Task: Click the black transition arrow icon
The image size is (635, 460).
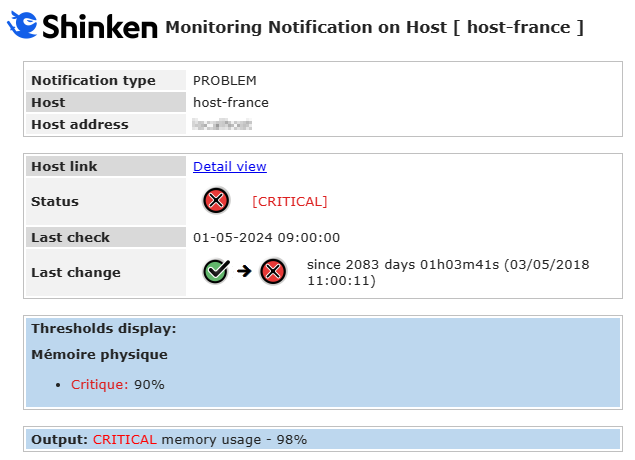Action: pyautogui.click(x=244, y=271)
